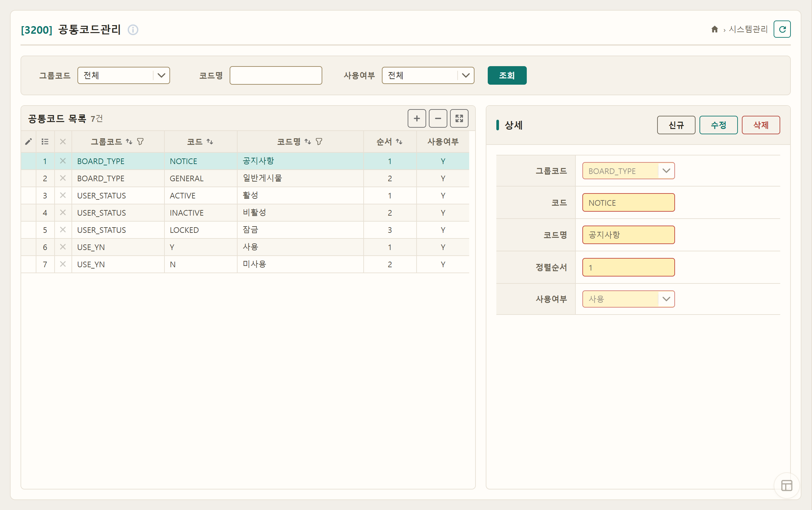
Task: Click the X icon in the grid header
Action: pyautogui.click(x=63, y=142)
